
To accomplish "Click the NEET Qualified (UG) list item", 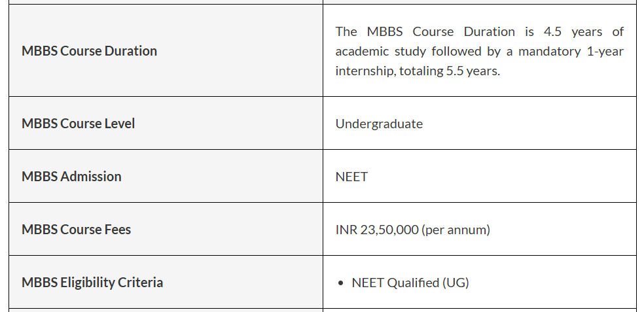I will pyautogui.click(x=410, y=283).
